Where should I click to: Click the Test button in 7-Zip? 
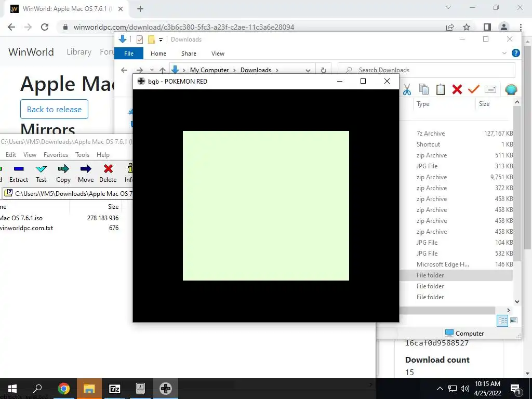pyautogui.click(x=41, y=174)
